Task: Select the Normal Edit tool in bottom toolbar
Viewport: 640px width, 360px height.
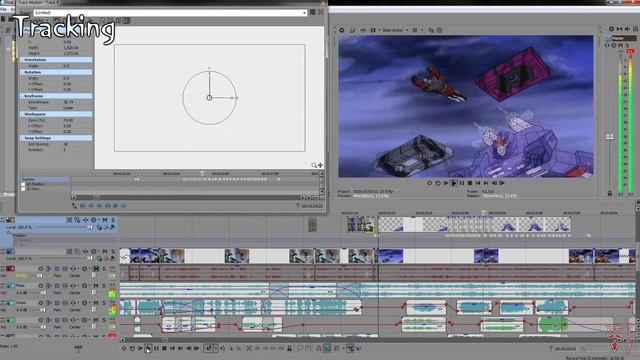Action: point(209,348)
